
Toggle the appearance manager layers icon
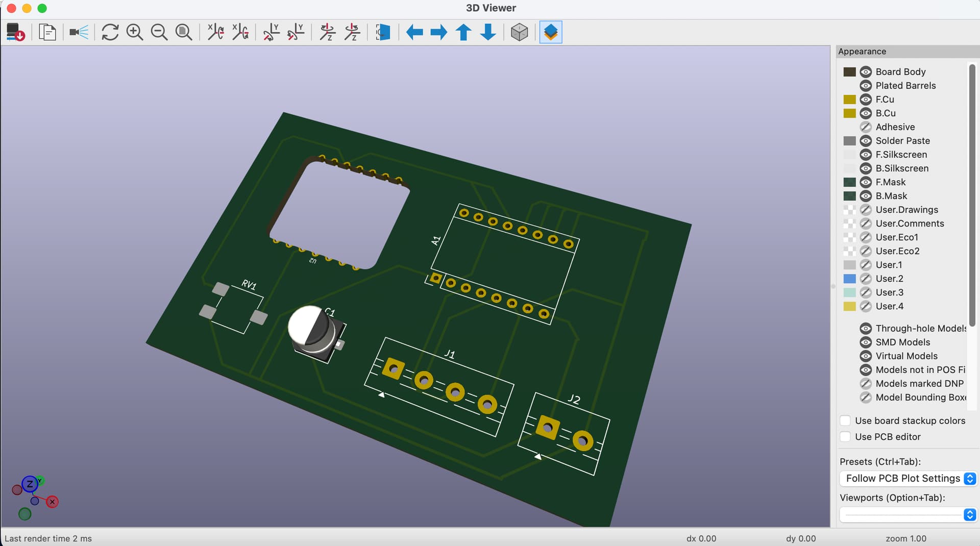551,32
